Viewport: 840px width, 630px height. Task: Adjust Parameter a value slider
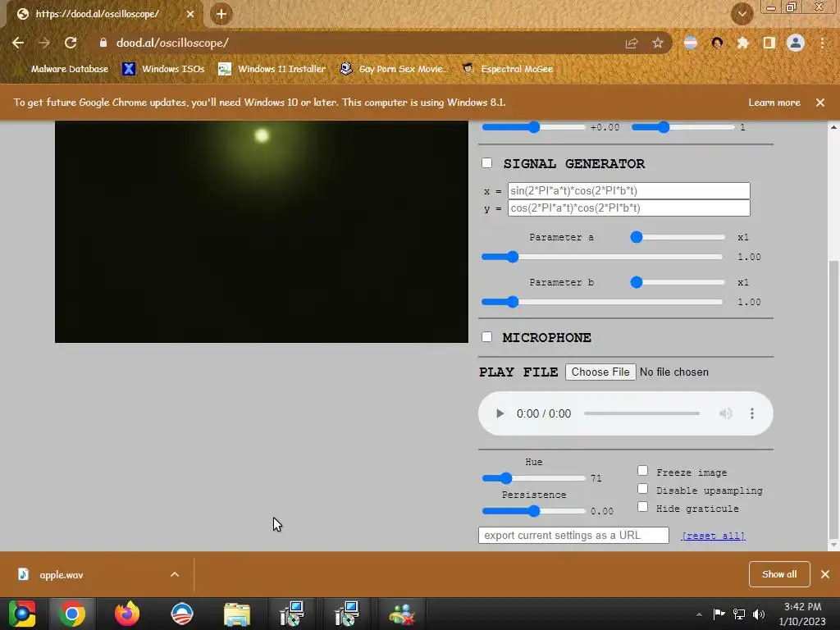point(602,257)
